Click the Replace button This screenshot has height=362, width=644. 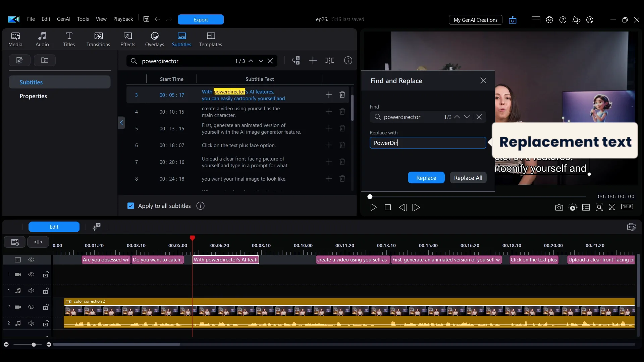pos(426,178)
